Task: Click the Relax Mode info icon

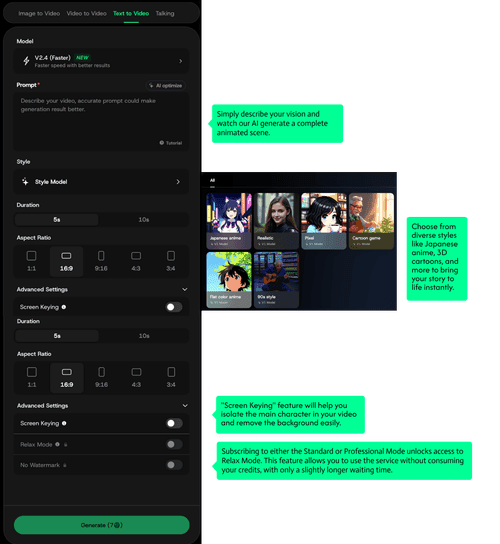Action: pyautogui.click(x=57, y=444)
